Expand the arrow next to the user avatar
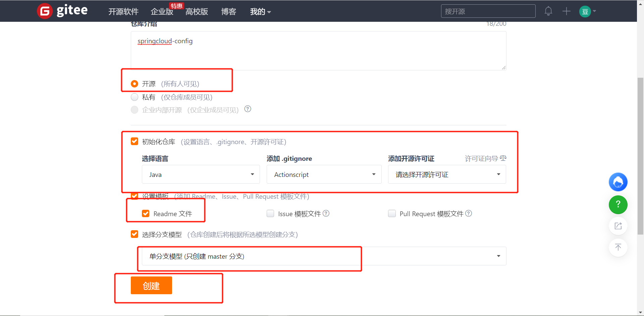The width and height of the screenshot is (644, 316). click(x=594, y=11)
